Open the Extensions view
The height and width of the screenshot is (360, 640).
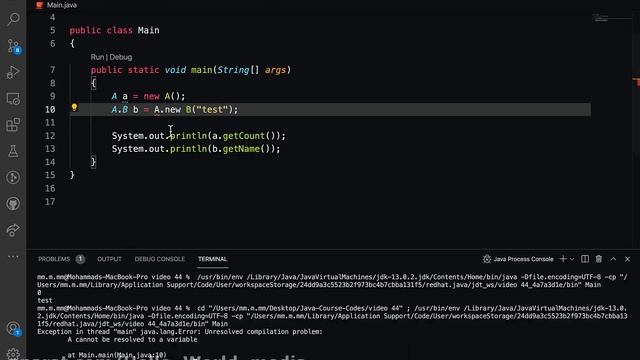point(13,124)
